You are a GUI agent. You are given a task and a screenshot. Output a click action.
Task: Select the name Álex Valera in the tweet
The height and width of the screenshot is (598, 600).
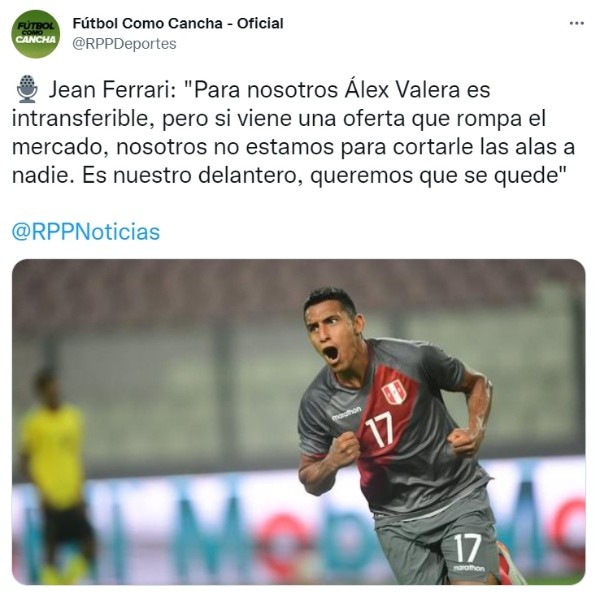pyautogui.click(x=402, y=90)
